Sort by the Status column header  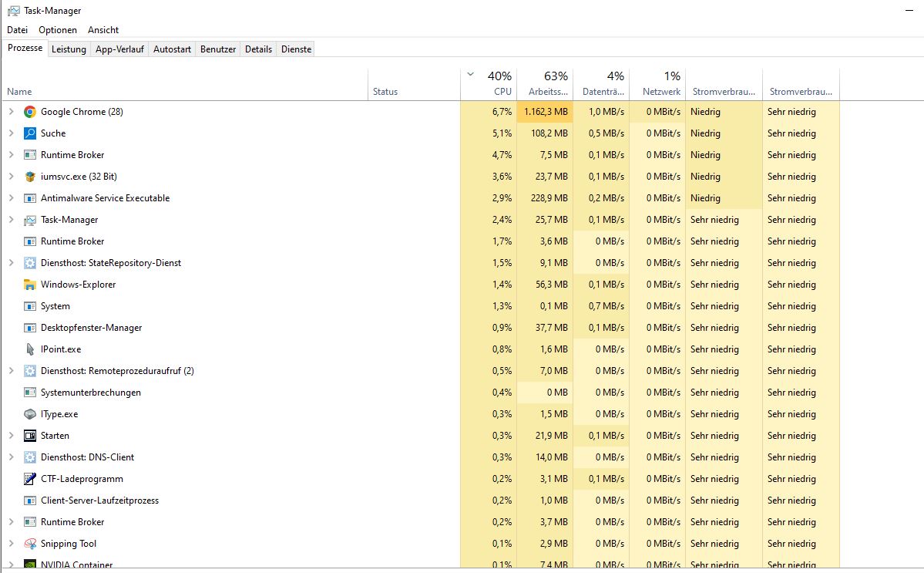(x=415, y=83)
